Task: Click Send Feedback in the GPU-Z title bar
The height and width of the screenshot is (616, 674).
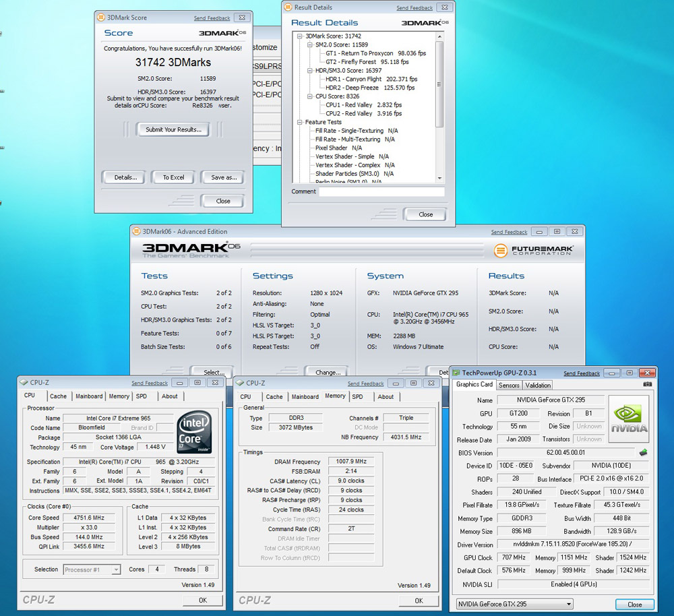Action: [x=581, y=373]
